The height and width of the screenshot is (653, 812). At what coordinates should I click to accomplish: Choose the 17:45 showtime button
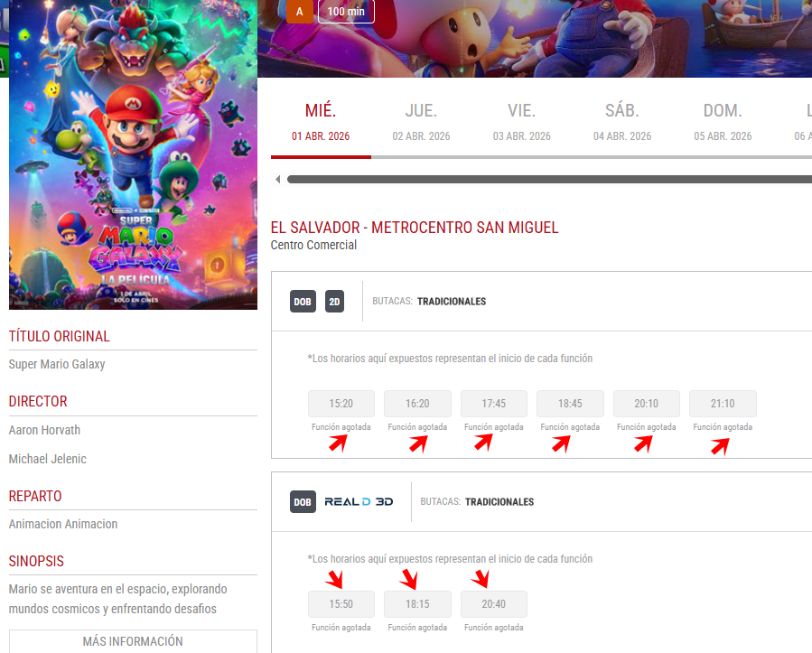494,404
